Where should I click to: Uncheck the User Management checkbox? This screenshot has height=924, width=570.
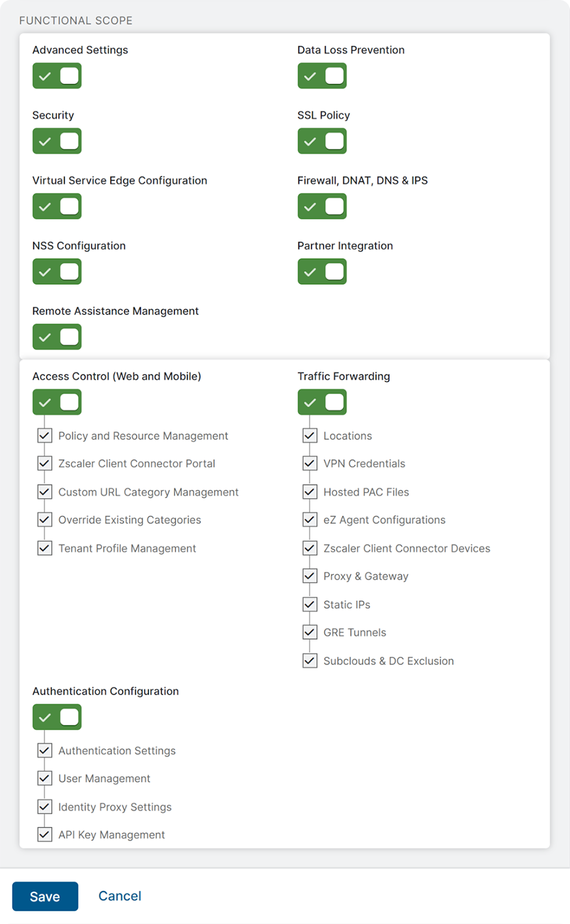[x=45, y=778]
